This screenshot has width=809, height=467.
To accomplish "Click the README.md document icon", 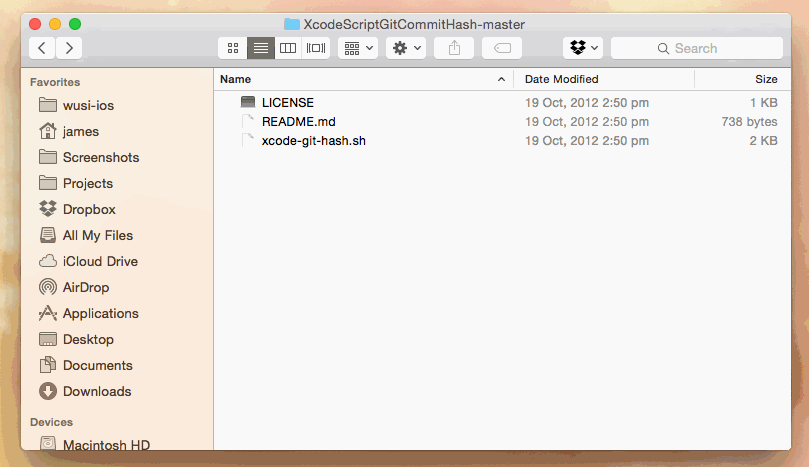I will [x=248, y=121].
